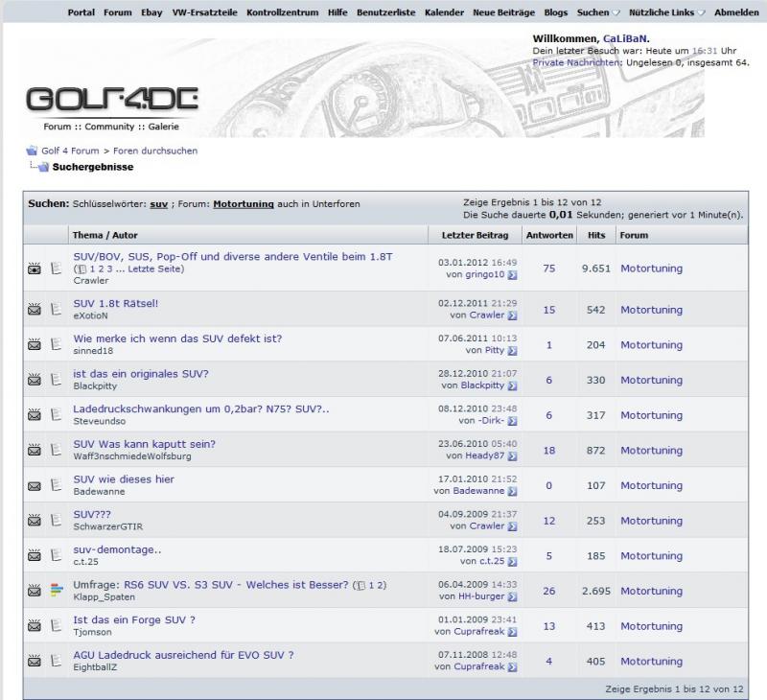767x700 pixels.
Task: Open the Ebay navigation item
Action: tap(151, 12)
